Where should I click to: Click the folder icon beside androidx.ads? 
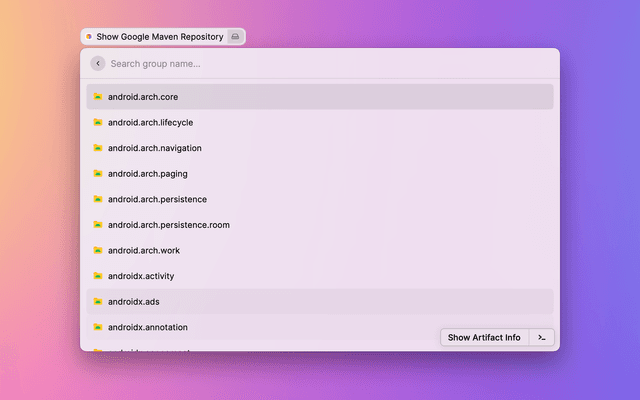[x=98, y=301]
